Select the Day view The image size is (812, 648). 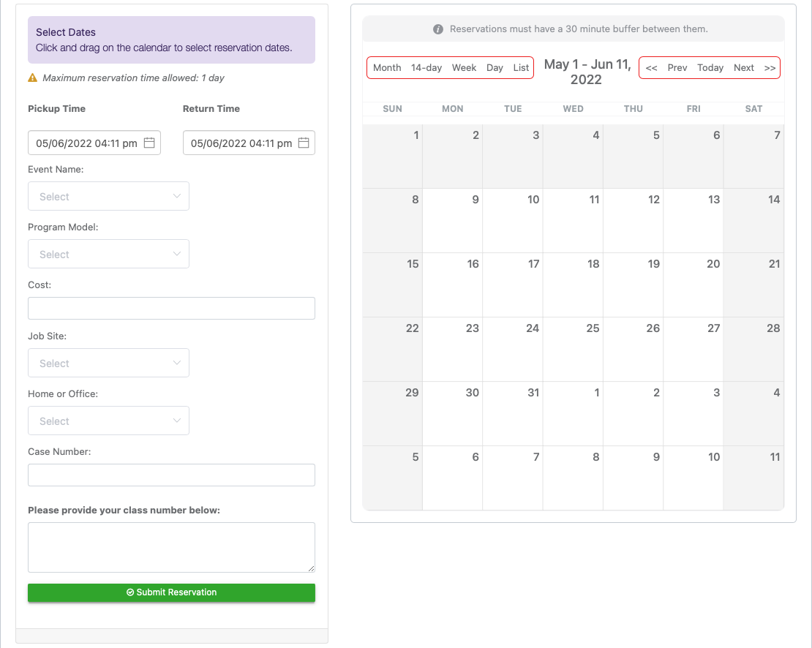tap(495, 67)
